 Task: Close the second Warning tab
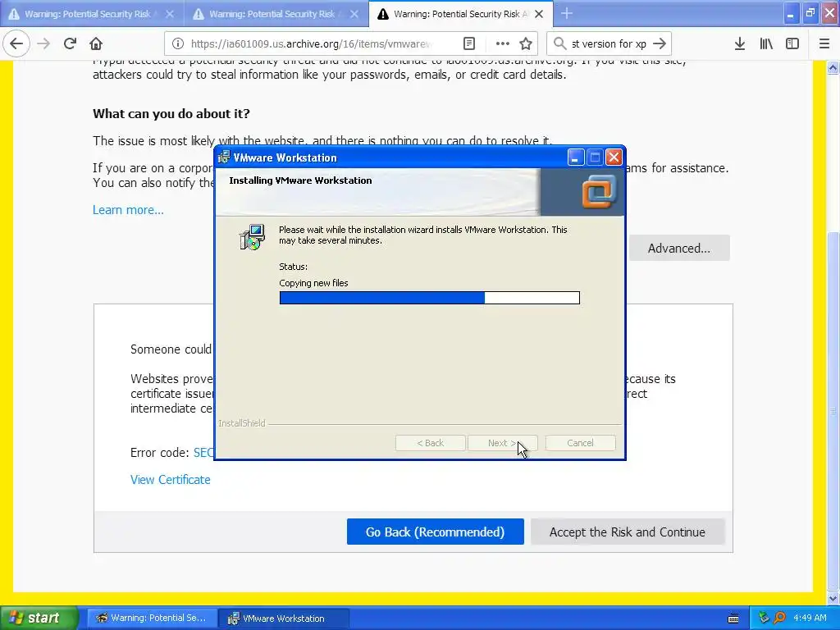point(354,14)
